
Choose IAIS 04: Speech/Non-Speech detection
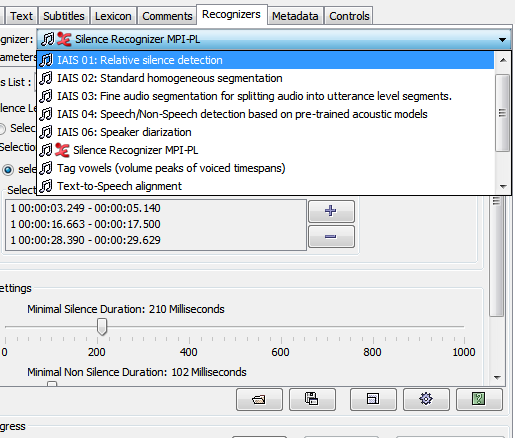266,114
